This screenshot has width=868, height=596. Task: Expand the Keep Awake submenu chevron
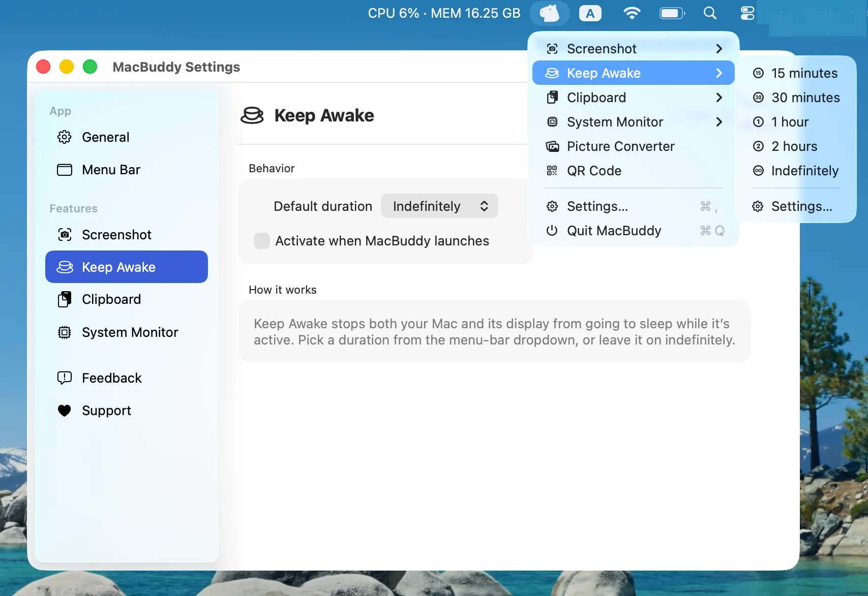pyautogui.click(x=719, y=73)
